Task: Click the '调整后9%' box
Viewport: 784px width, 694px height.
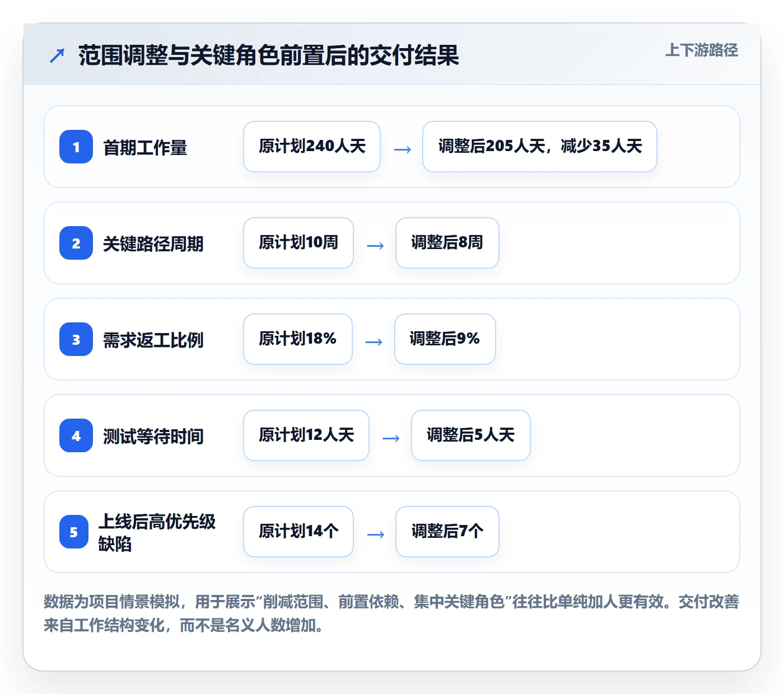Action: [x=445, y=339]
